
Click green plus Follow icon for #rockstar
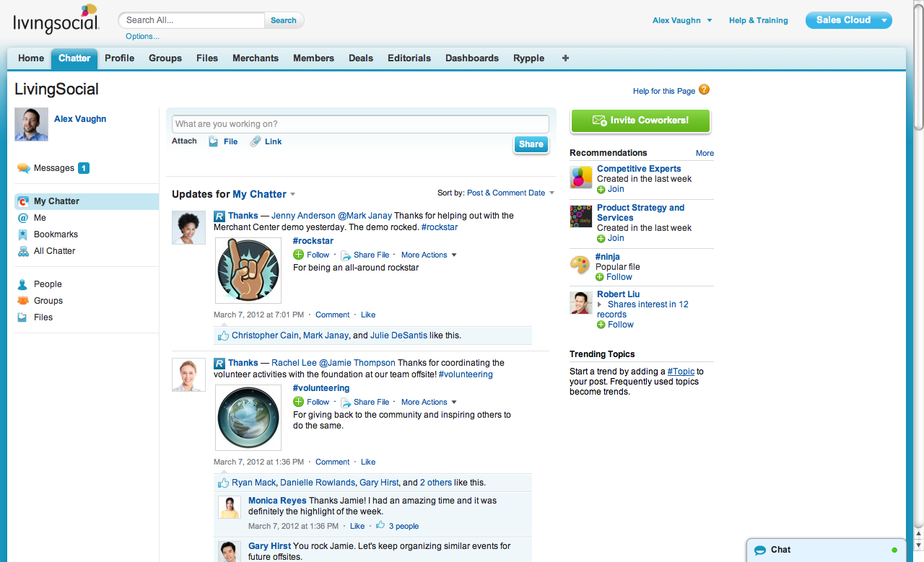[x=298, y=255]
